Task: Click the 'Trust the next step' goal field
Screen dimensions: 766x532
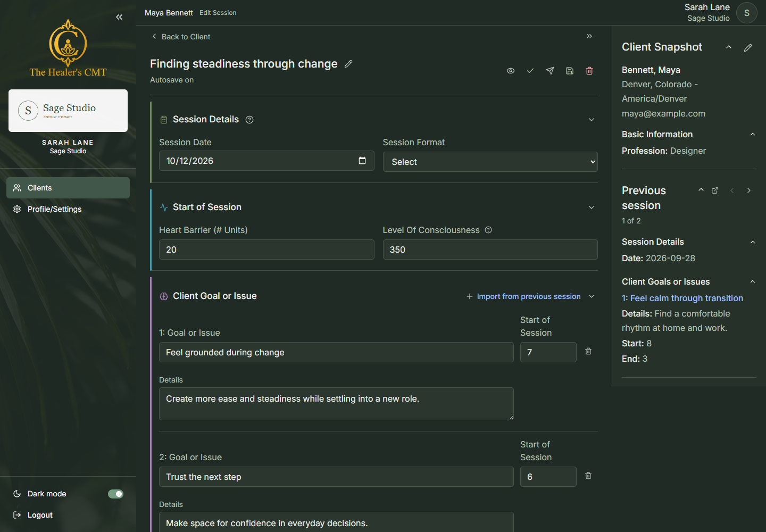Action: (x=336, y=477)
